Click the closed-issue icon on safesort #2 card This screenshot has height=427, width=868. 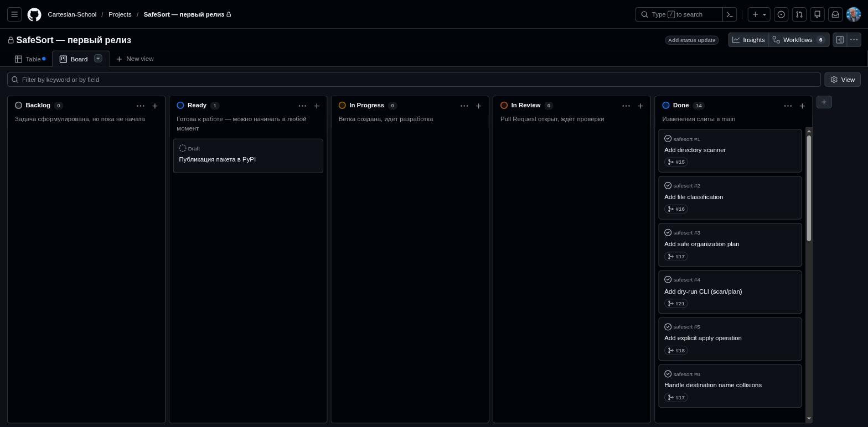click(x=668, y=185)
